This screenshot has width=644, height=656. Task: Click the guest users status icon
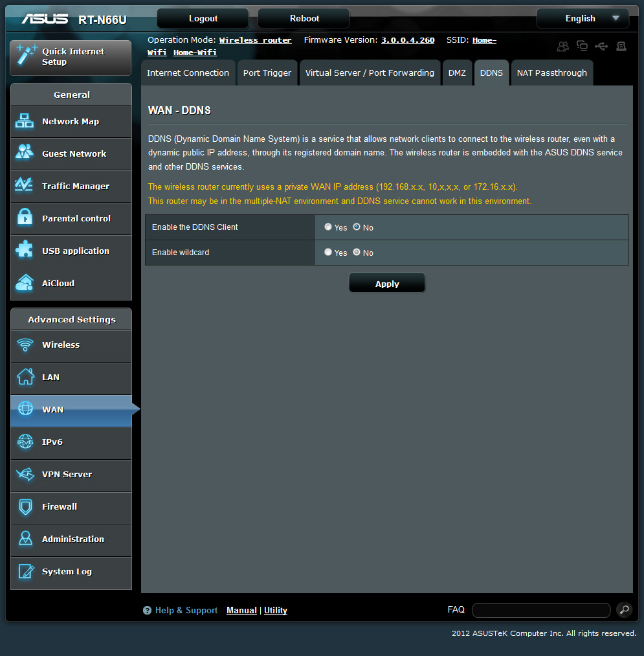click(x=563, y=46)
